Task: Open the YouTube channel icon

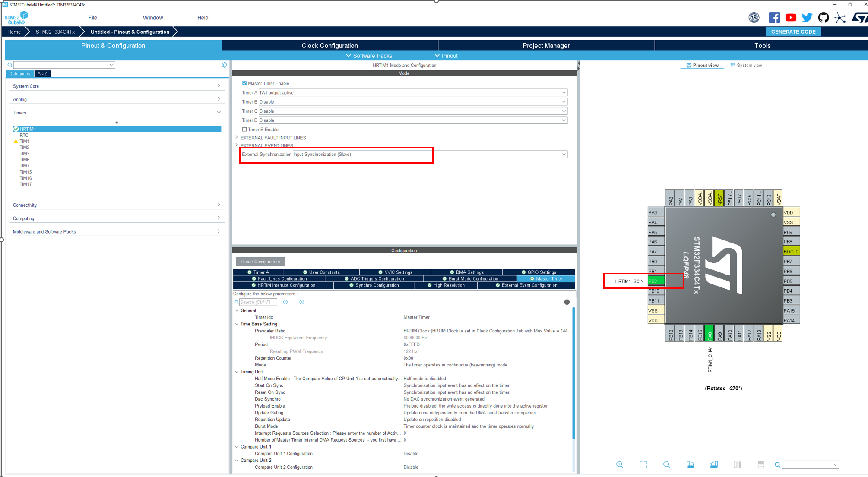Action: click(x=791, y=18)
